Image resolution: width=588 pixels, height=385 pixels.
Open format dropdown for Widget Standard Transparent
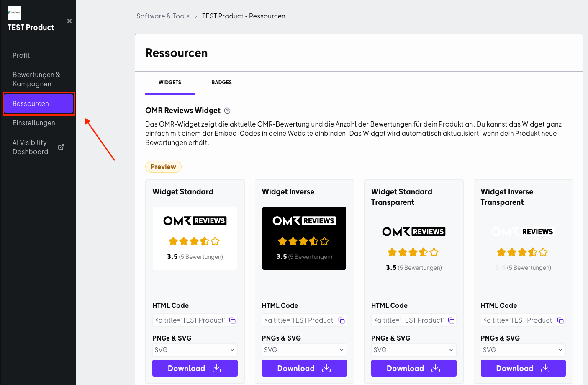[x=414, y=350]
